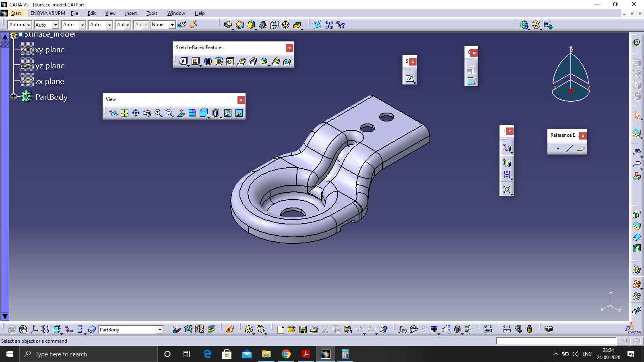This screenshot has height=362, width=644.
Task: Select the Shaft tool in Sketch-Based Features
Action: (x=208, y=61)
